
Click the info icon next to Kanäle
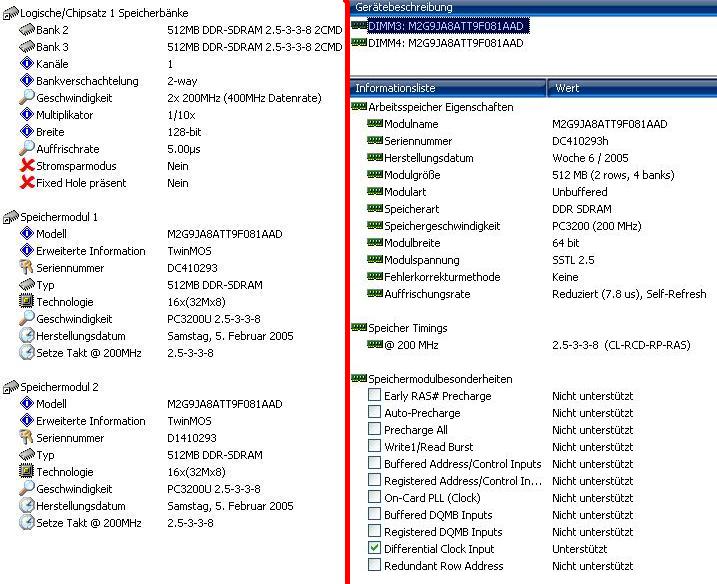[27, 64]
